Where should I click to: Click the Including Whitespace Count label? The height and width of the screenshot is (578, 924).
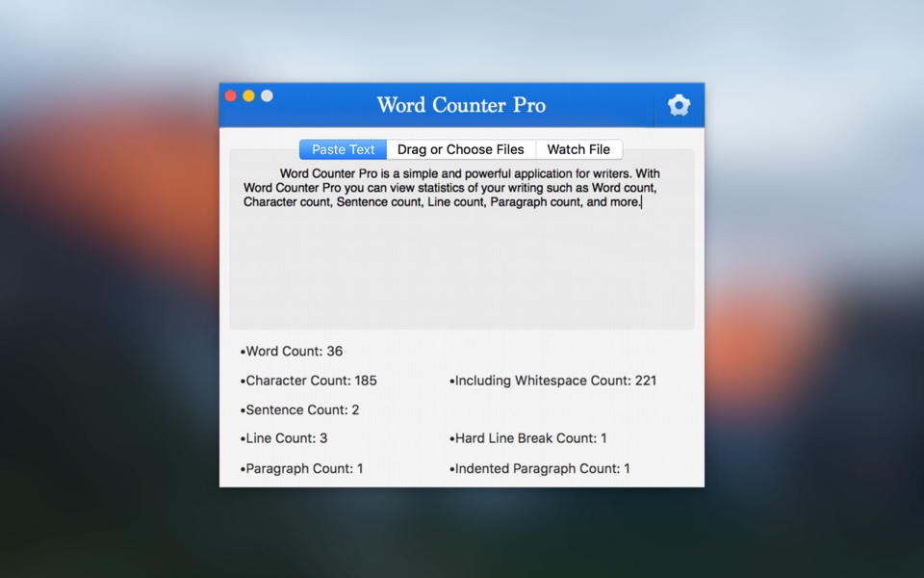(x=554, y=381)
